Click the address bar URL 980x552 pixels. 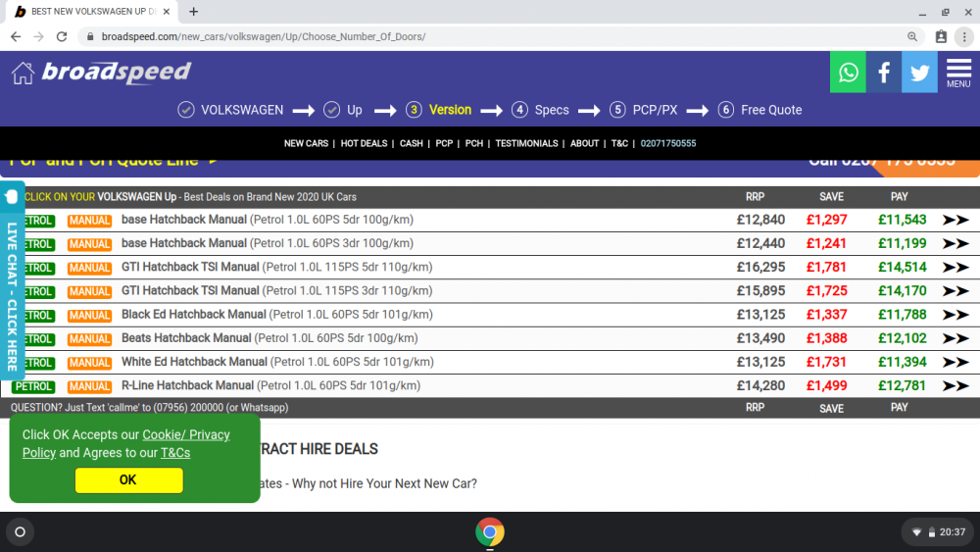tap(264, 37)
